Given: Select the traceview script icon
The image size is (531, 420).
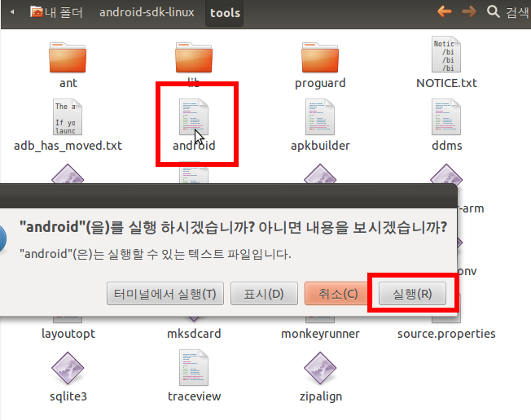Looking at the screenshot, I should [x=194, y=368].
